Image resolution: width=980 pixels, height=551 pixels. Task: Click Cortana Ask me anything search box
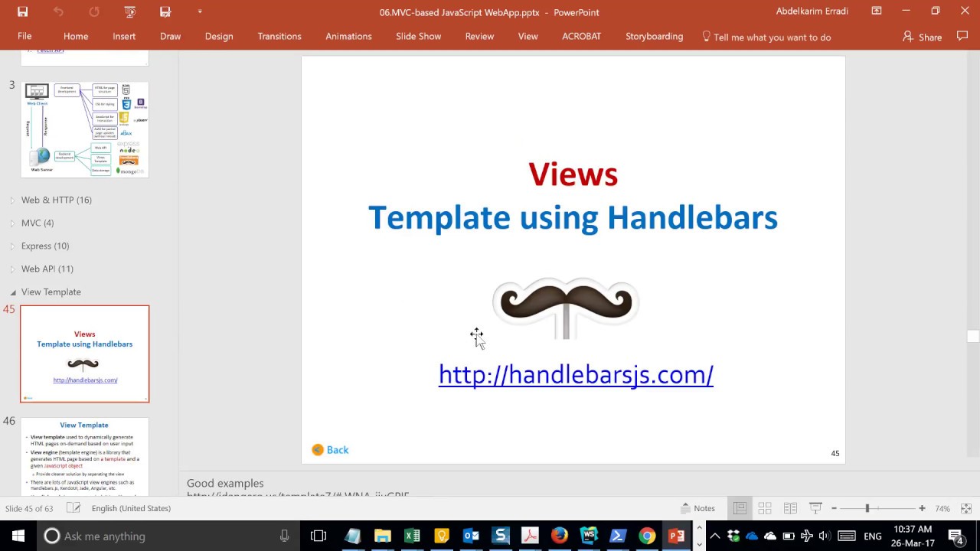[x=168, y=536]
